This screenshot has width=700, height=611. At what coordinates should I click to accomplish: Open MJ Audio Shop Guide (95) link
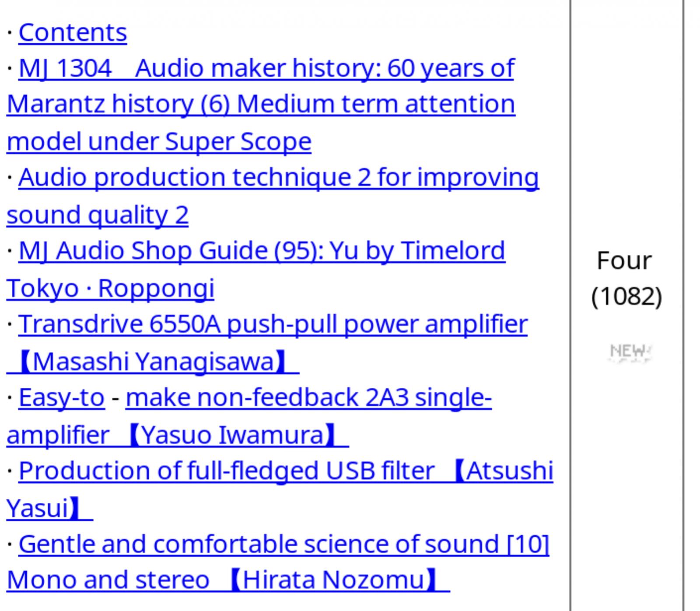(262, 251)
